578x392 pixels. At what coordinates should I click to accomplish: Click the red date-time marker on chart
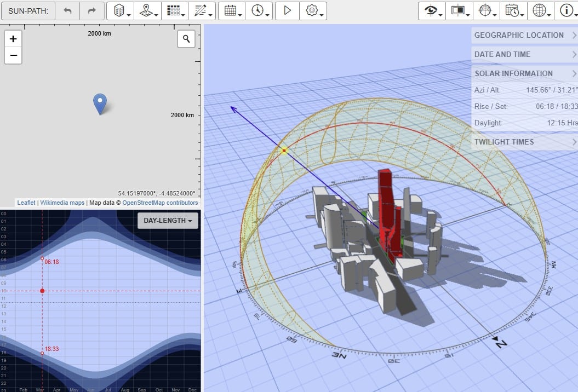(42, 291)
